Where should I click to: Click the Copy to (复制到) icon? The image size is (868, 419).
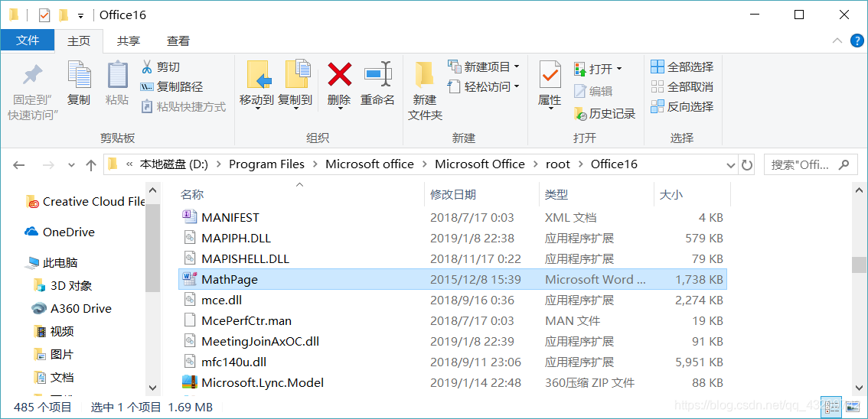pos(296,74)
